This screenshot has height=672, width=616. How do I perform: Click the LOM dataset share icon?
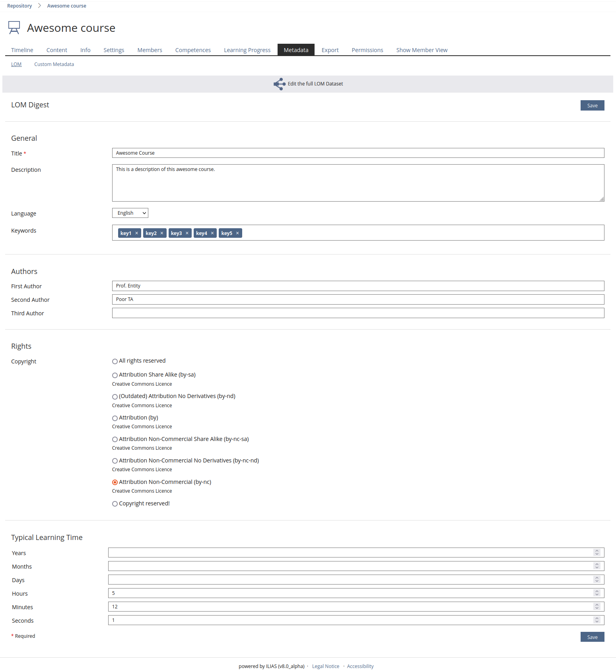point(279,84)
